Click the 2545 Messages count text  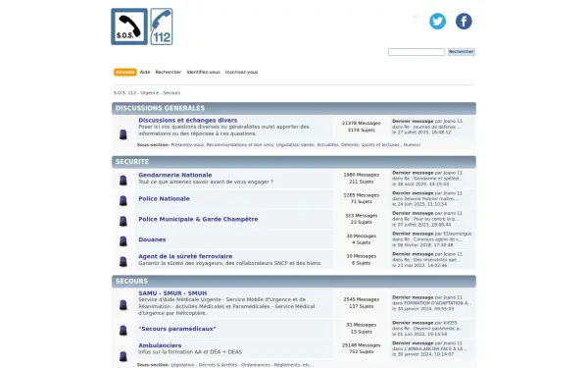(361, 299)
